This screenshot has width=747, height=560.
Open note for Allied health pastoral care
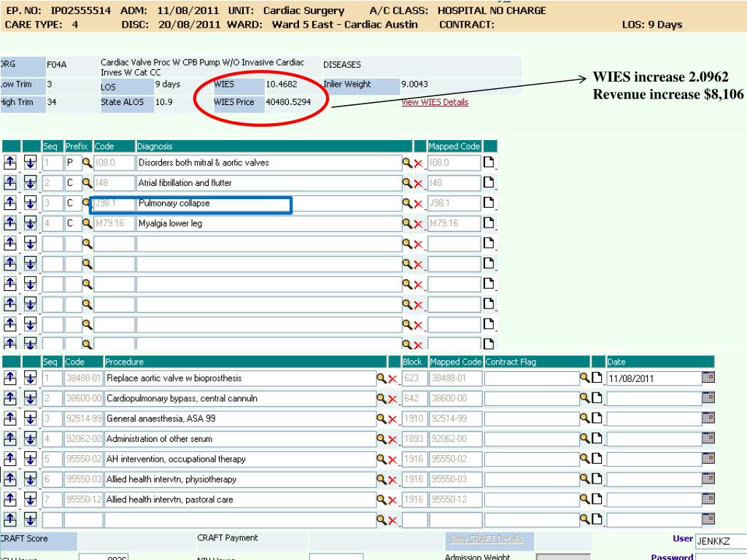tap(597, 499)
